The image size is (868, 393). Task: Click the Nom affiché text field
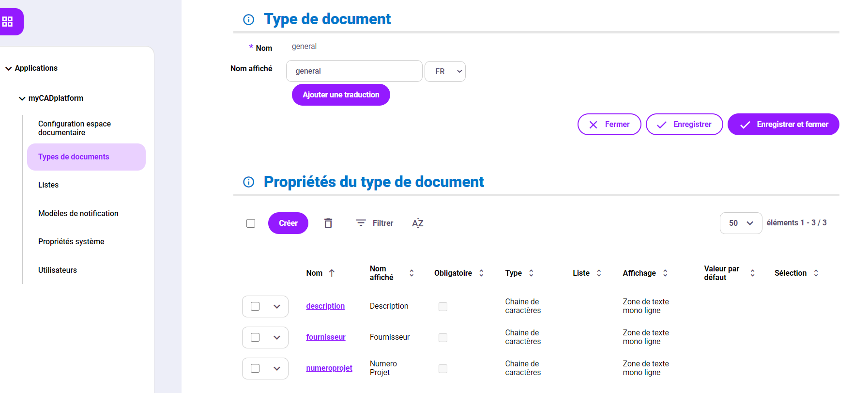point(354,71)
